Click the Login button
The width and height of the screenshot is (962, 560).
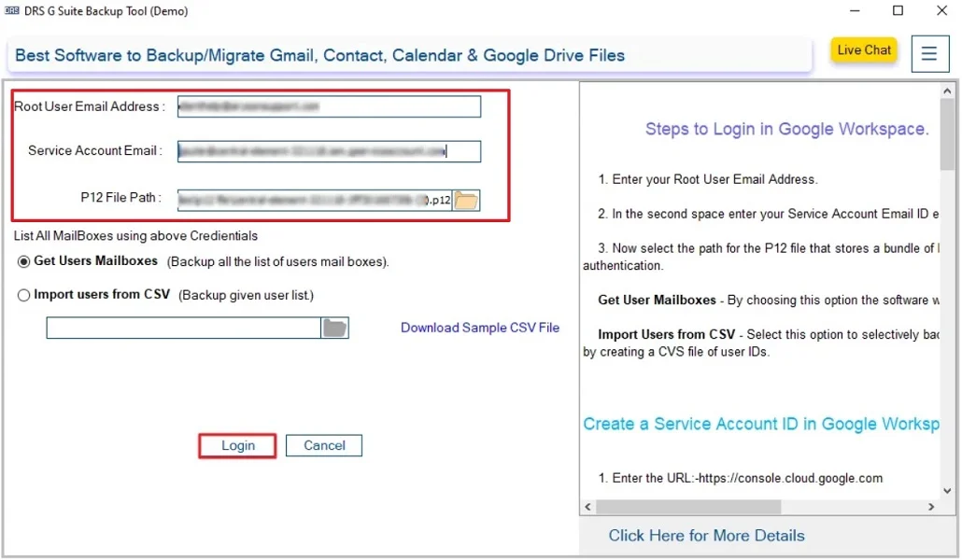click(236, 446)
